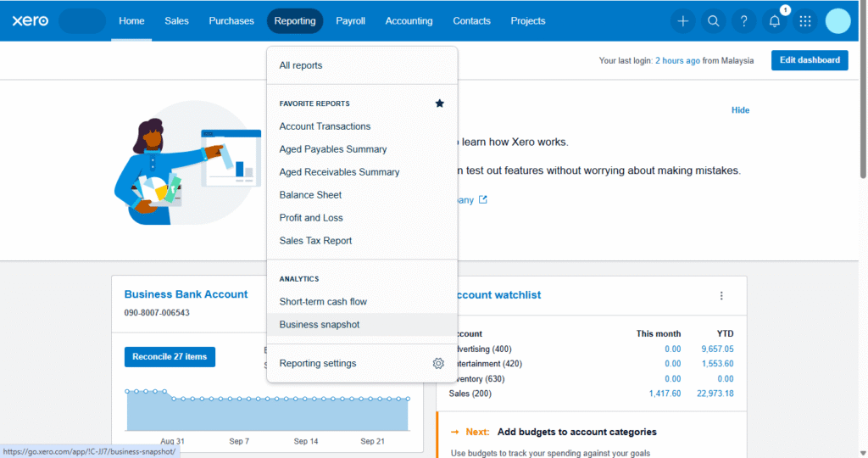
Task: Click the favorite reports star icon
Action: (x=439, y=103)
